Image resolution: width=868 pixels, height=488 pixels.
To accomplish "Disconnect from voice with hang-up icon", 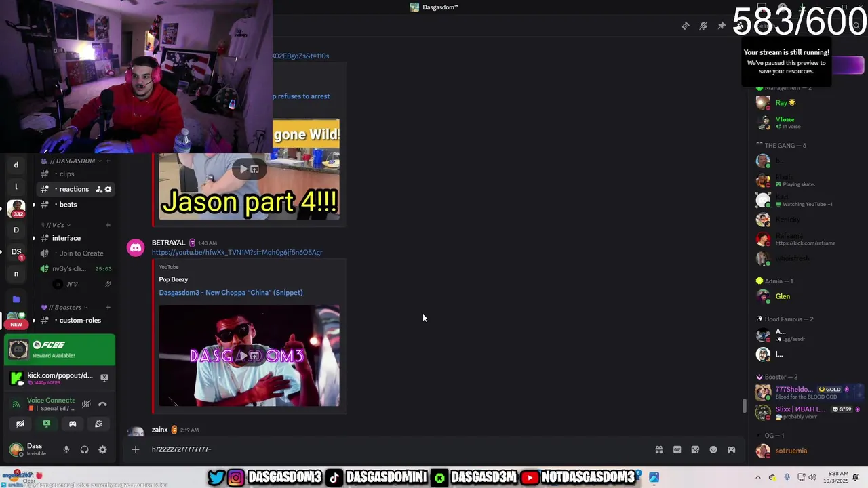I will click(x=102, y=404).
